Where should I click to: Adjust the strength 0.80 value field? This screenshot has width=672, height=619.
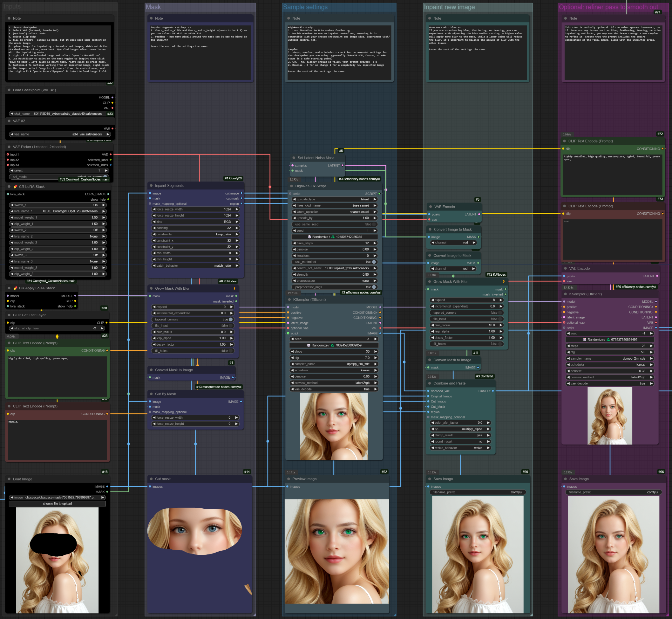coord(335,275)
